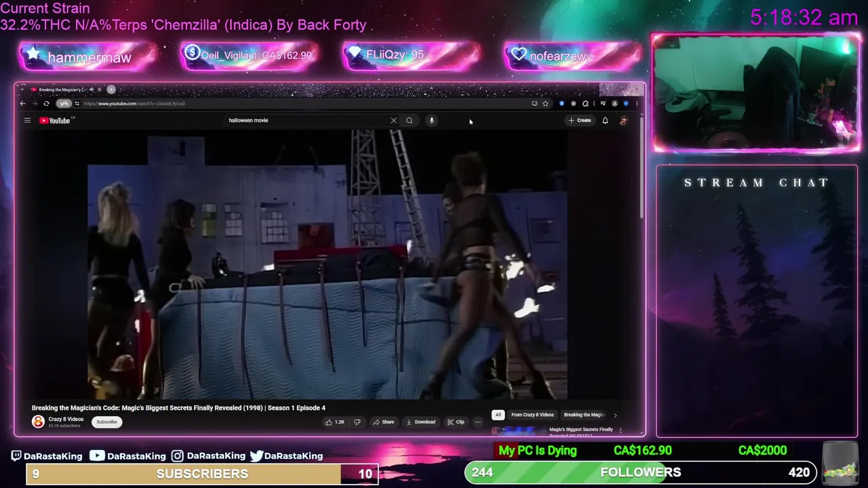The image size is (868, 488).
Task: Reload the page with the refresh icon
Action: 46,104
